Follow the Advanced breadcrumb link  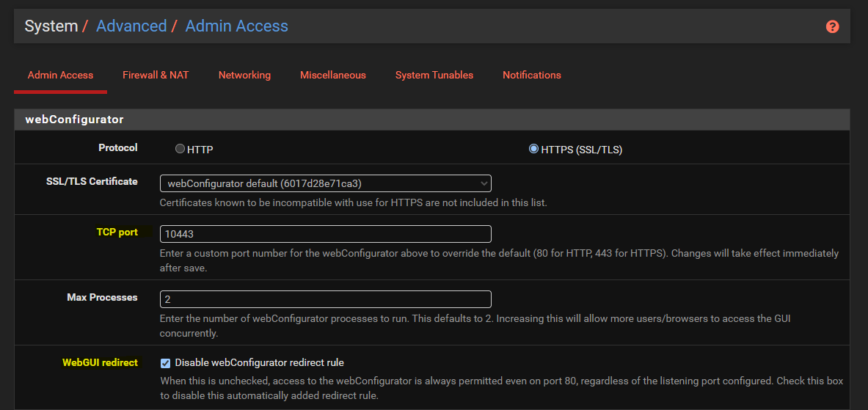131,26
